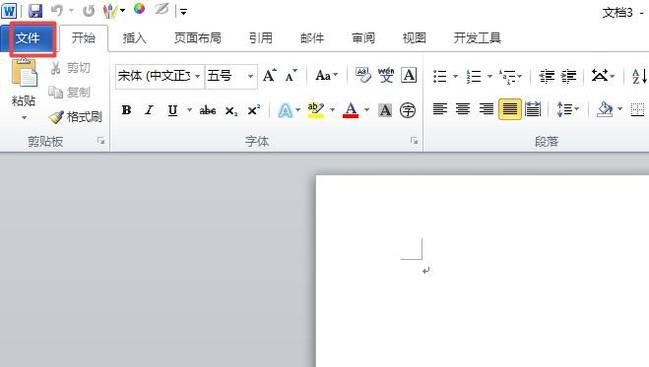The image size is (649, 367).
Task: Toggle Character Shading gray A icon
Action: 385,110
